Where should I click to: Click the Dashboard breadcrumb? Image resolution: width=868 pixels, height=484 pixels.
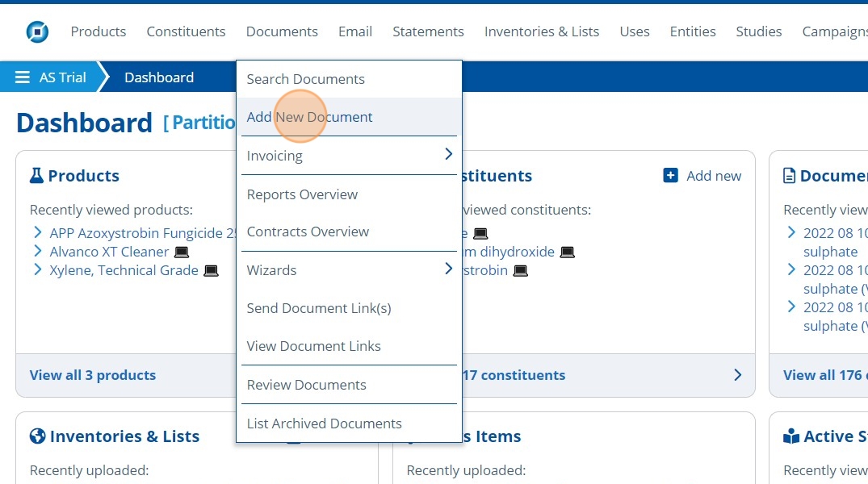click(x=159, y=77)
